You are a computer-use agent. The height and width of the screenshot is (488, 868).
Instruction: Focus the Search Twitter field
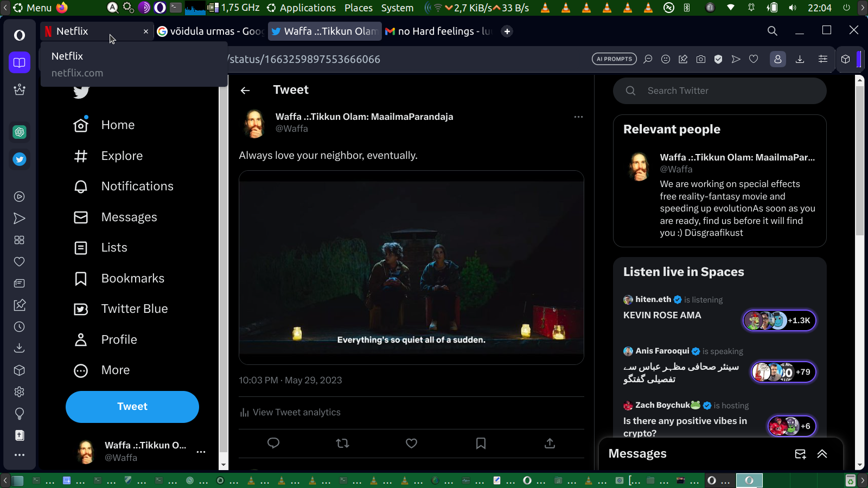coord(720,91)
